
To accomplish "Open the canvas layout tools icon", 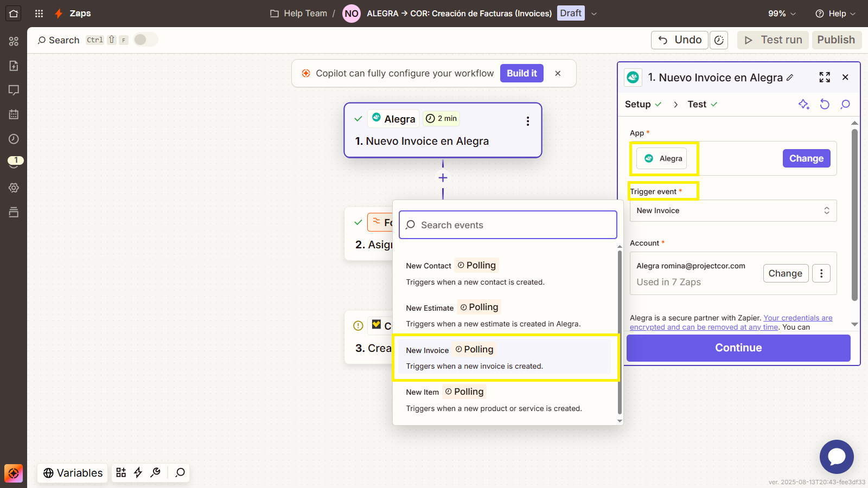I will pyautogui.click(x=121, y=473).
